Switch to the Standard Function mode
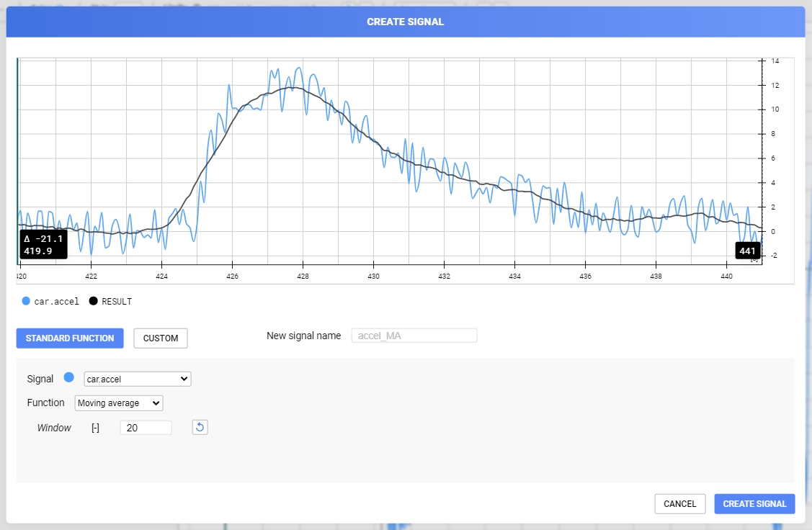 70,338
